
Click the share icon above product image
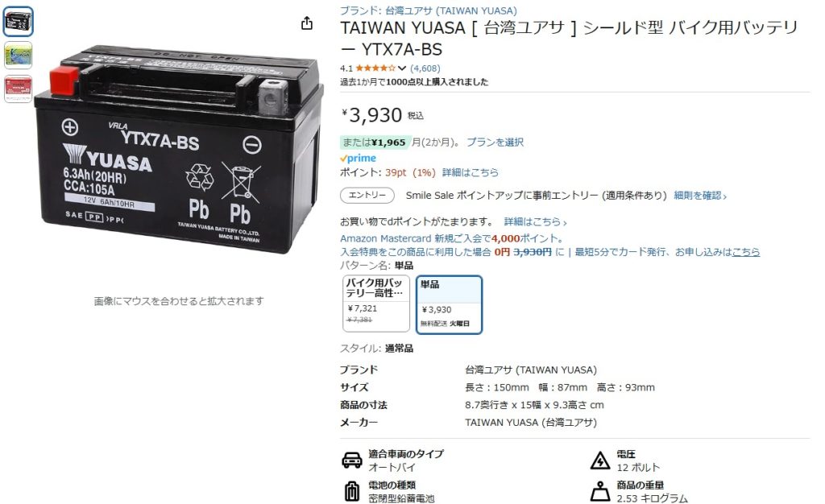[x=307, y=23]
